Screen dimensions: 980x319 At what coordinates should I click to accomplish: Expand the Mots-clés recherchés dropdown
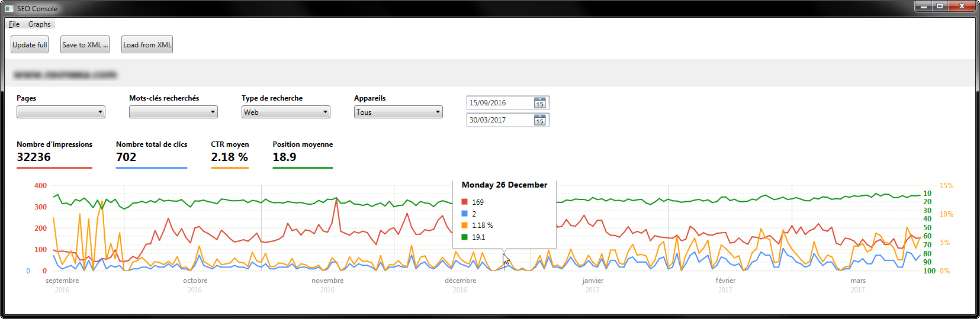[x=173, y=112]
